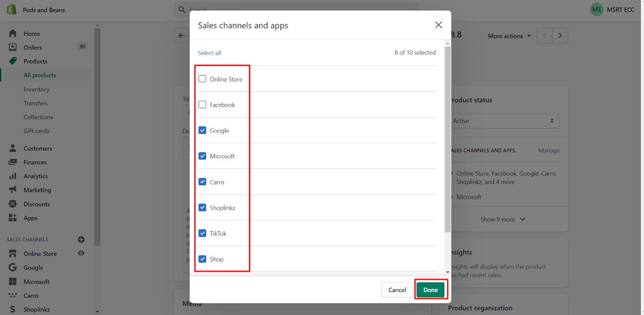Open Collections in sidebar
Screen dimensions: 644x315
point(38,117)
